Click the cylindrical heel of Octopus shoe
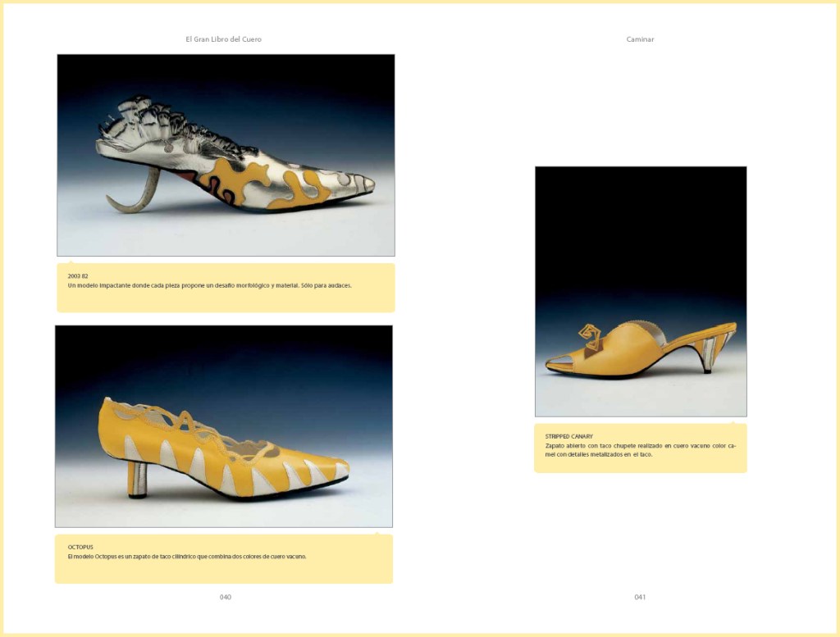Viewport: 840px width, 637px height. point(137,479)
